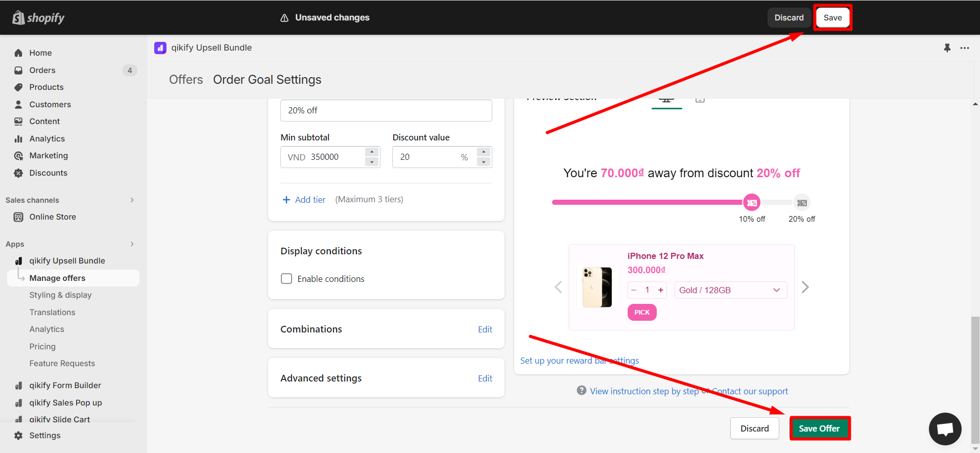Click the bottom Discard button

click(755, 428)
